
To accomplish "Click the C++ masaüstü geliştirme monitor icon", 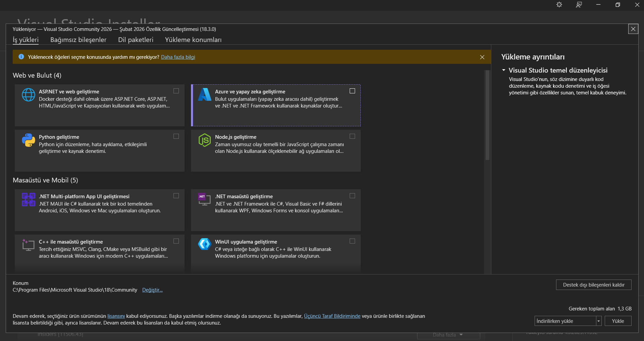I will (x=29, y=245).
